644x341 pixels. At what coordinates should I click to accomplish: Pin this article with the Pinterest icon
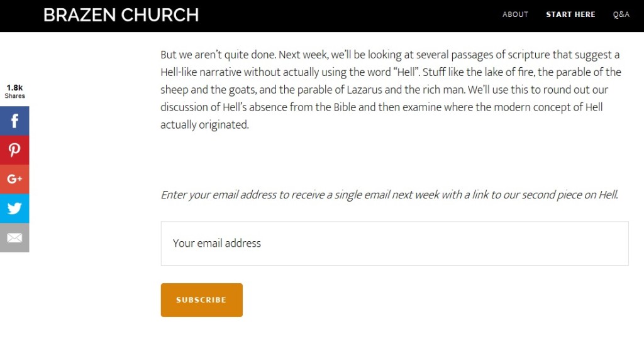[x=14, y=150]
